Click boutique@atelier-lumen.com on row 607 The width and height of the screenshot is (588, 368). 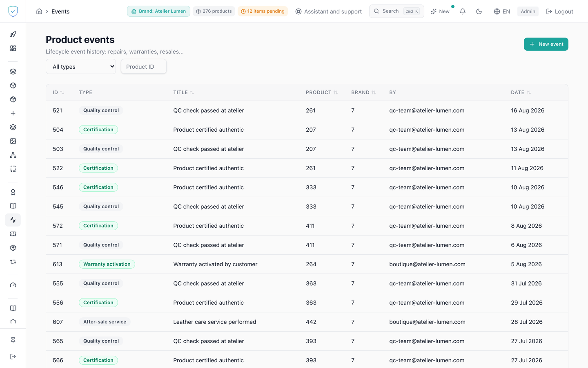tap(427, 322)
